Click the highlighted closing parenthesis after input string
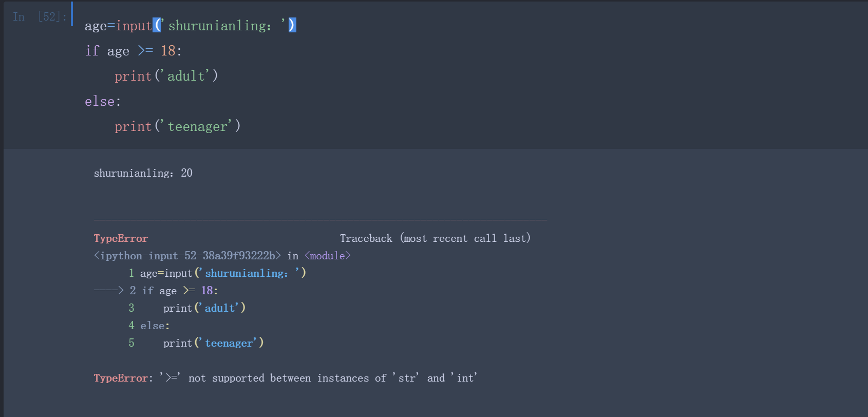868x417 pixels. [x=292, y=25]
